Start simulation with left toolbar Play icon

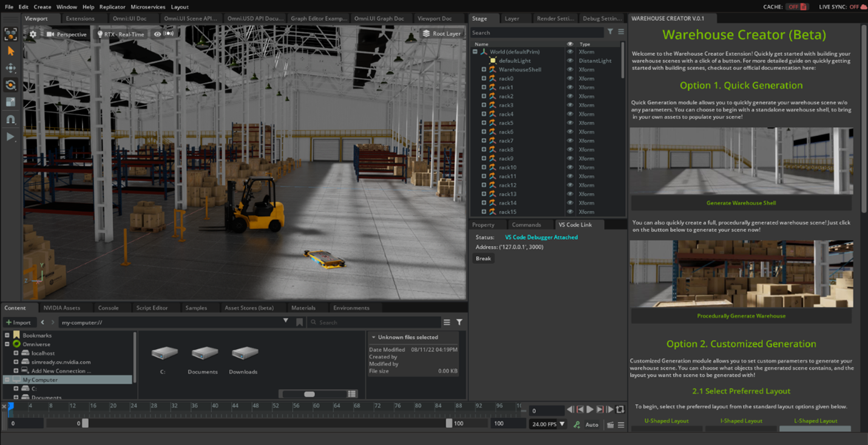click(10, 137)
